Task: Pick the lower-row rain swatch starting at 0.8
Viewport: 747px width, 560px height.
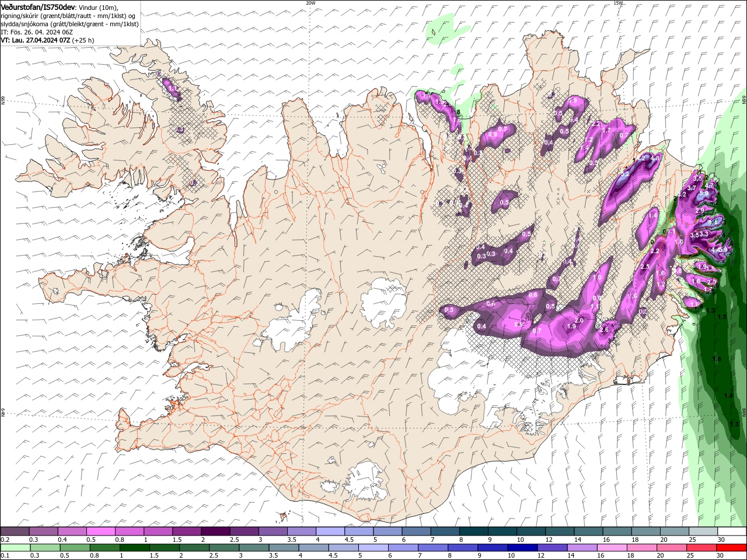Action: [x=104, y=548]
